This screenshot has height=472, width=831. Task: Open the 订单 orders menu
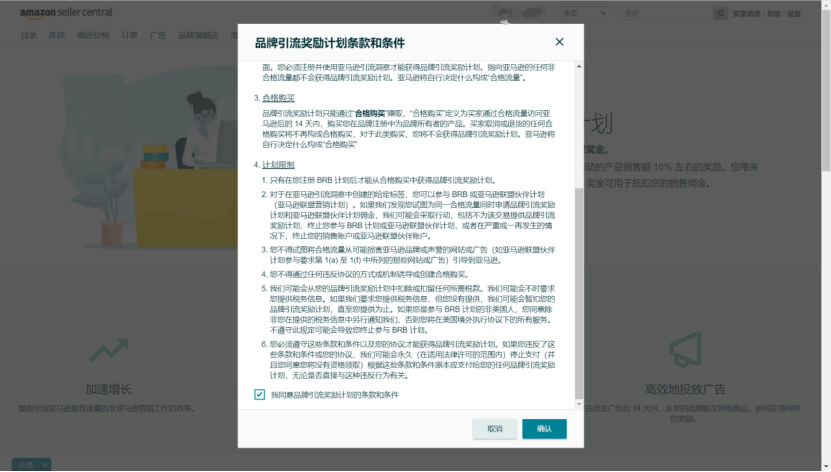click(x=129, y=35)
